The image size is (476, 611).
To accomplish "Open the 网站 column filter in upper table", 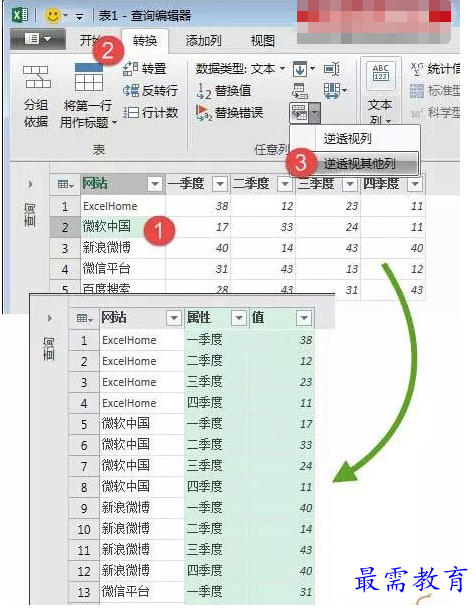I will 155,184.
